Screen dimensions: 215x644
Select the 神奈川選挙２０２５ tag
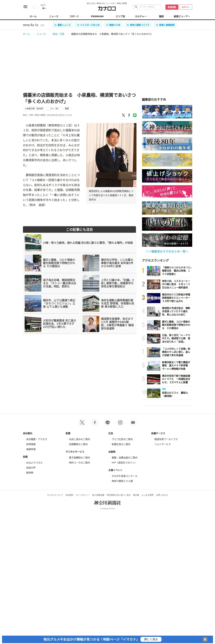[x=138, y=25]
